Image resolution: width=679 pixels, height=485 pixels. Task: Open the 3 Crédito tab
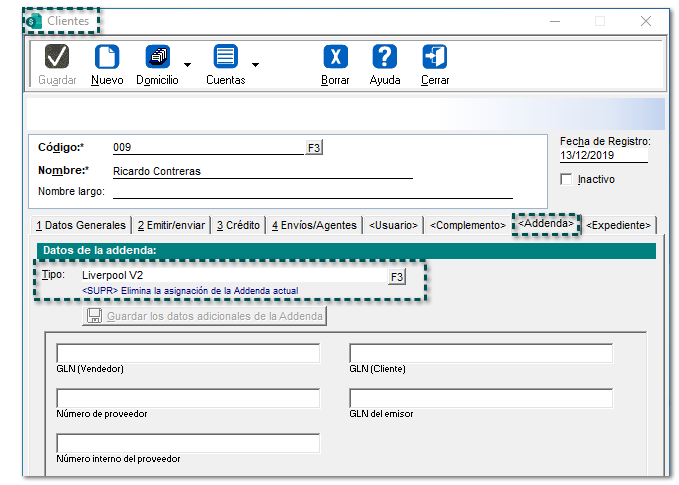tap(238, 225)
